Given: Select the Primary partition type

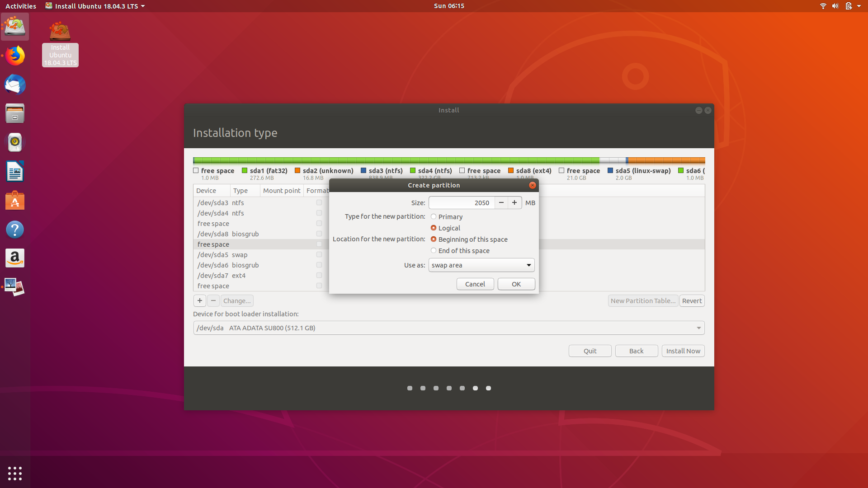Looking at the screenshot, I should coord(434,217).
